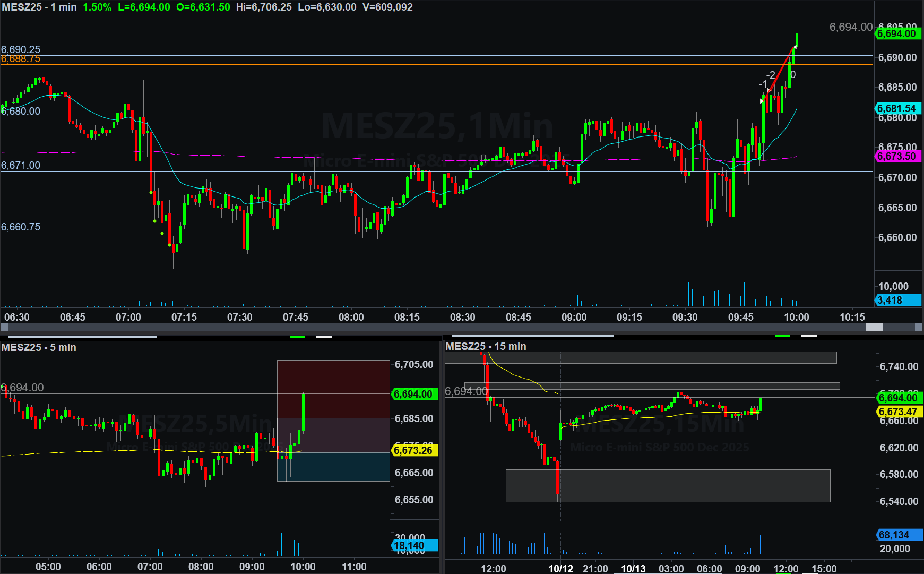Click the MESZ25 - 15 min chart title
The height and width of the screenshot is (574, 924).
486,346
